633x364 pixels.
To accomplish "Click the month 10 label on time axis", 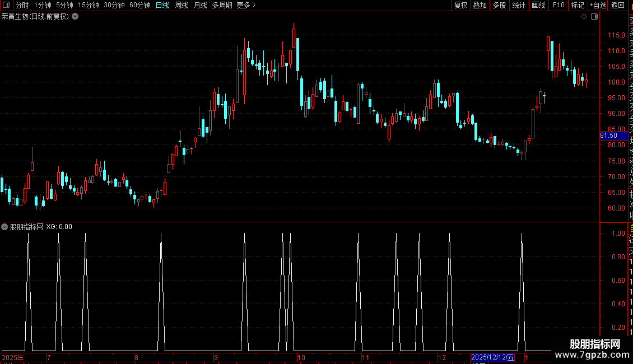I will (301, 357).
